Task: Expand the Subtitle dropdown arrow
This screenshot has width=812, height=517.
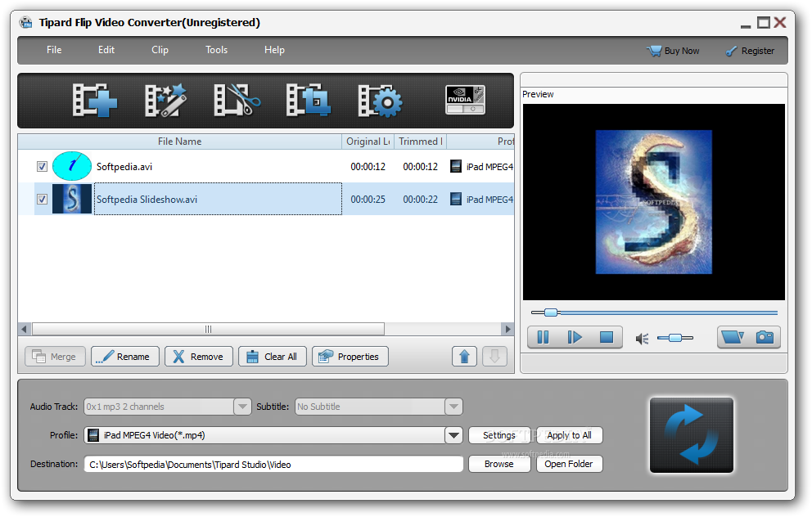Action: pyautogui.click(x=453, y=407)
